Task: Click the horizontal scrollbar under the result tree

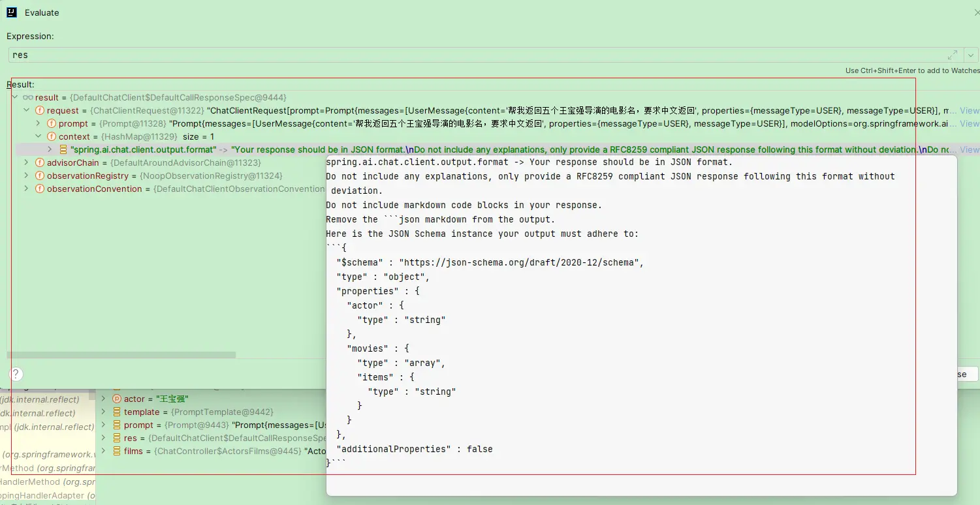Action: (121, 356)
